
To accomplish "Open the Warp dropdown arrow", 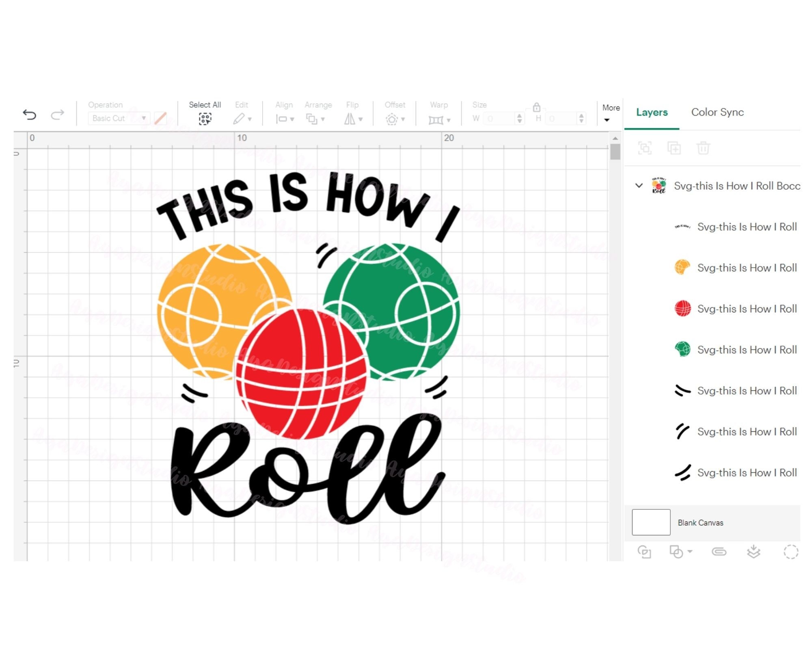I will click(x=449, y=120).
